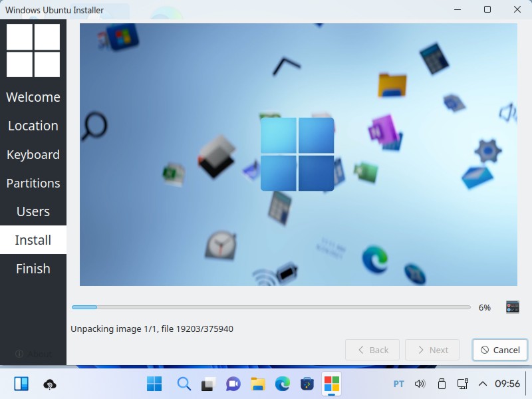
Task: Click the 6% progress percentage text
Action: pos(485,307)
